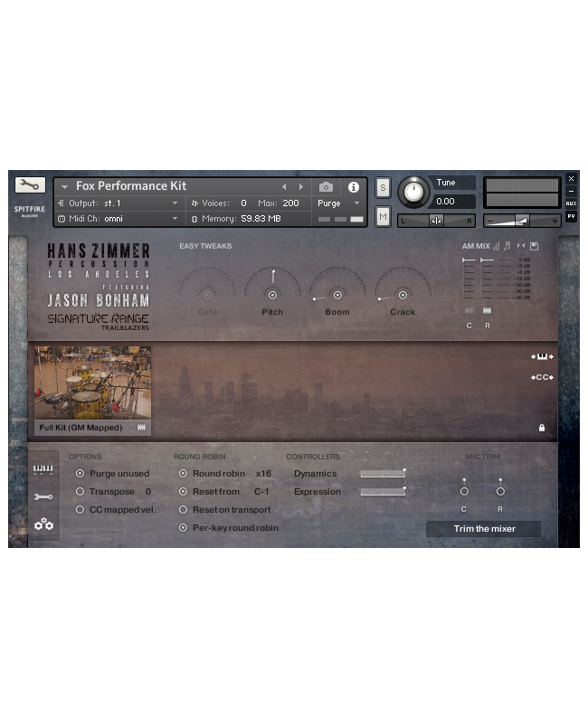This screenshot has height=718, width=588.
Task: Open the wrench settings panel in left sidebar
Action: 43,496
